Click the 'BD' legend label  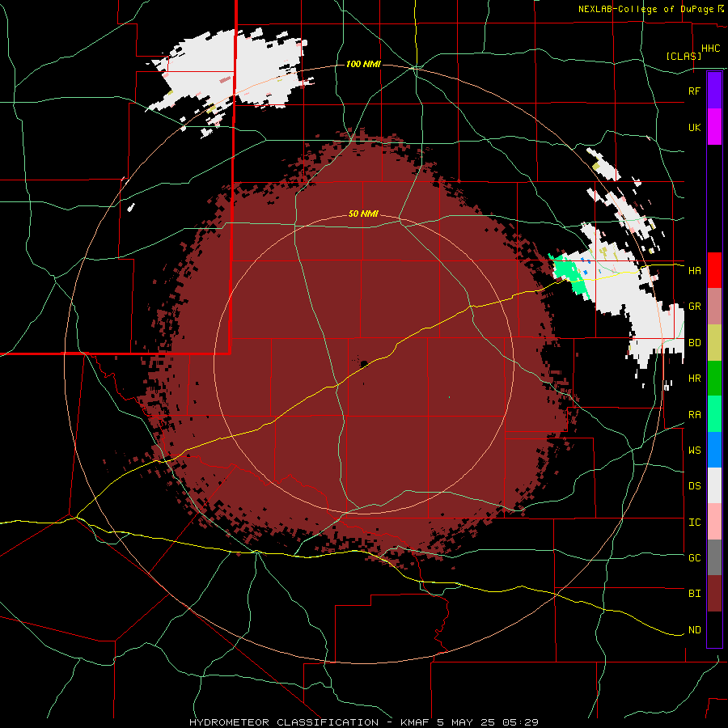[694, 343]
